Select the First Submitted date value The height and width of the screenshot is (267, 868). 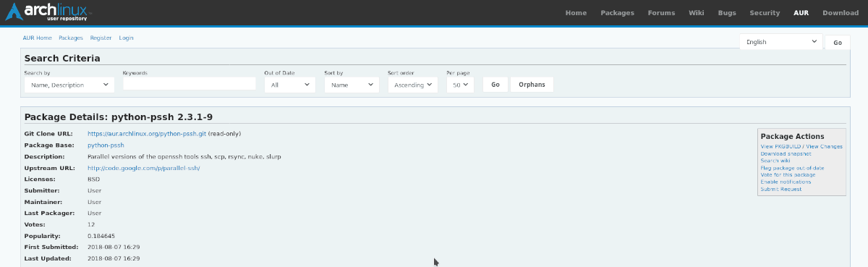(114, 247)
